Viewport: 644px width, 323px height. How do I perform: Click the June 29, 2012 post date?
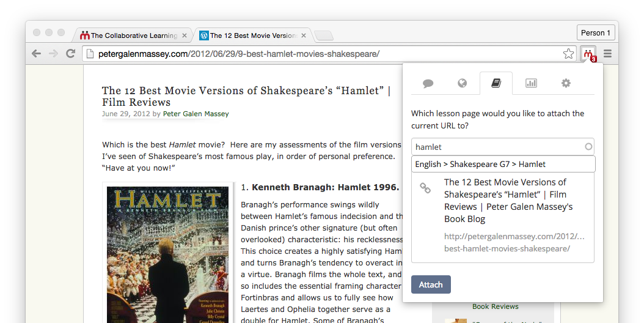pyautogui.click(x=126, y=114)
